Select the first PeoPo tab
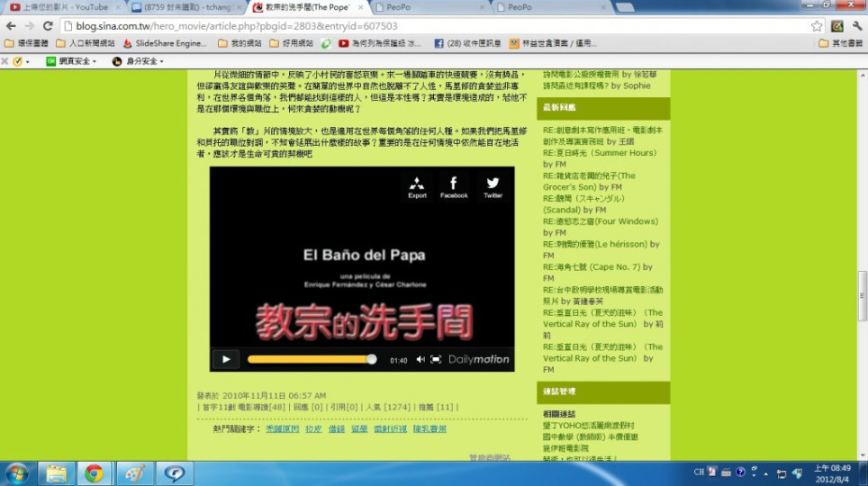 429,7
